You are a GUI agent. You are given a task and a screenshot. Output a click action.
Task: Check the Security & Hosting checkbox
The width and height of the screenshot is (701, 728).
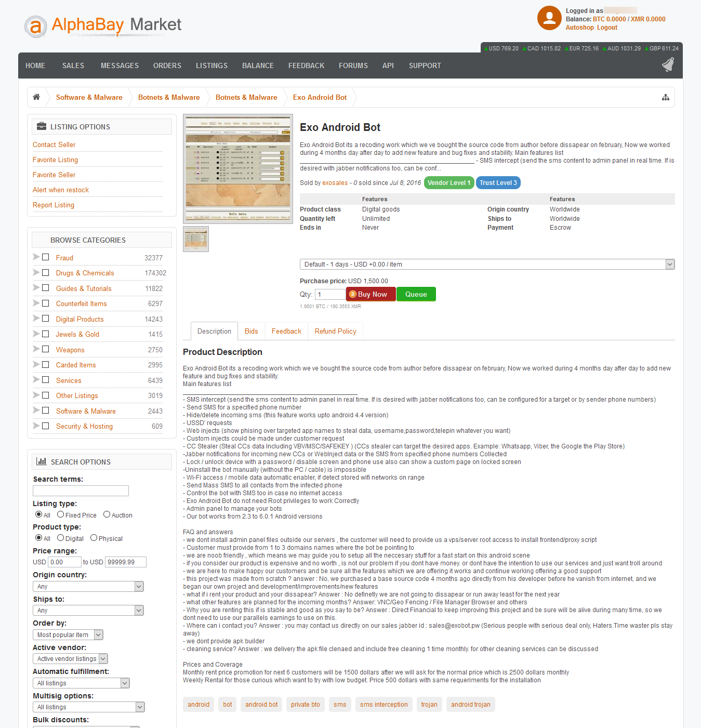(x=46, y=426)
